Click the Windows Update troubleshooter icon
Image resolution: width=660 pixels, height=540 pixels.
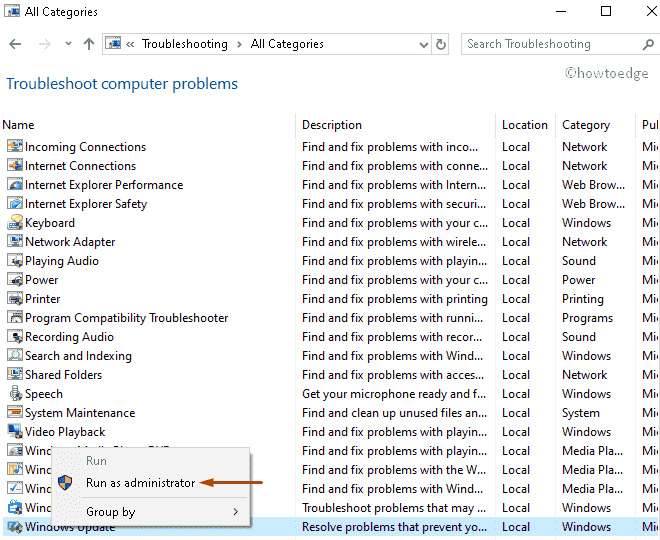pos(15,527)
